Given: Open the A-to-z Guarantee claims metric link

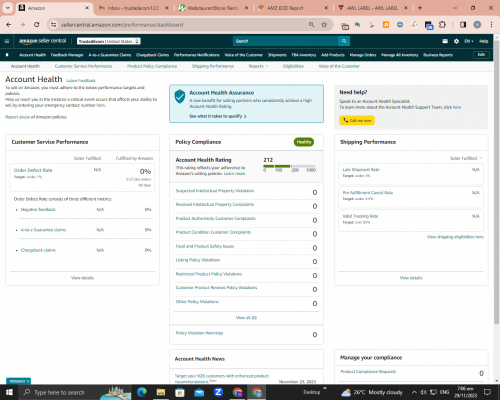Looking at the screenshot, I should click(x=43, y=230).
